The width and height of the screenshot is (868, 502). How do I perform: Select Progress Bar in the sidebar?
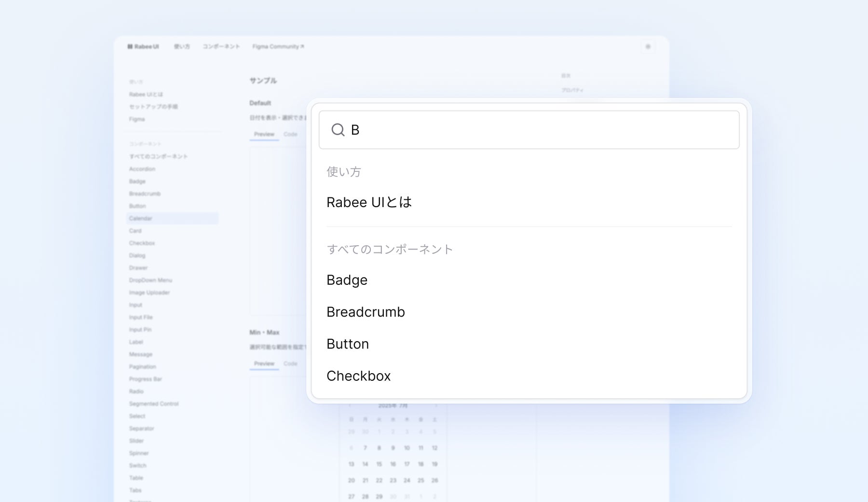(146, 379)
